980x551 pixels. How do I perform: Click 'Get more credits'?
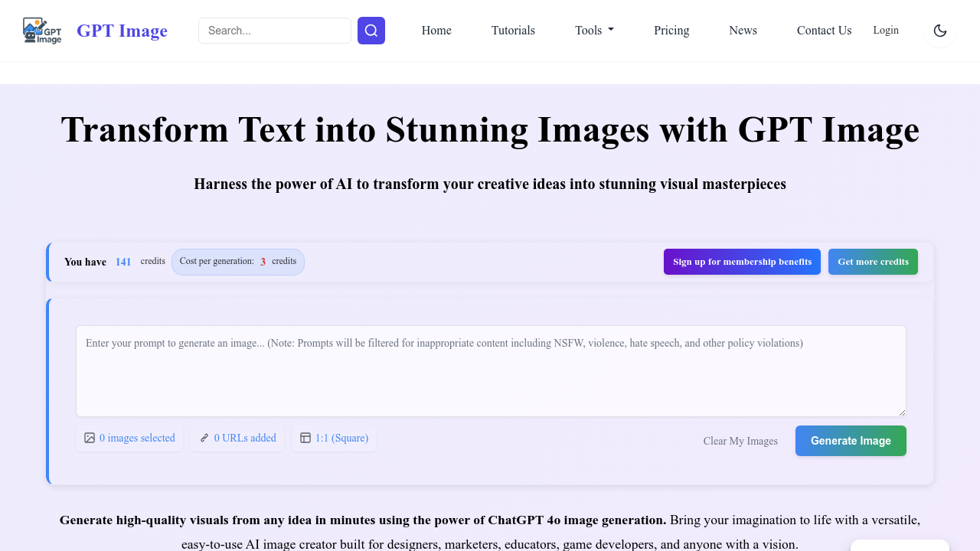point(873,261)
